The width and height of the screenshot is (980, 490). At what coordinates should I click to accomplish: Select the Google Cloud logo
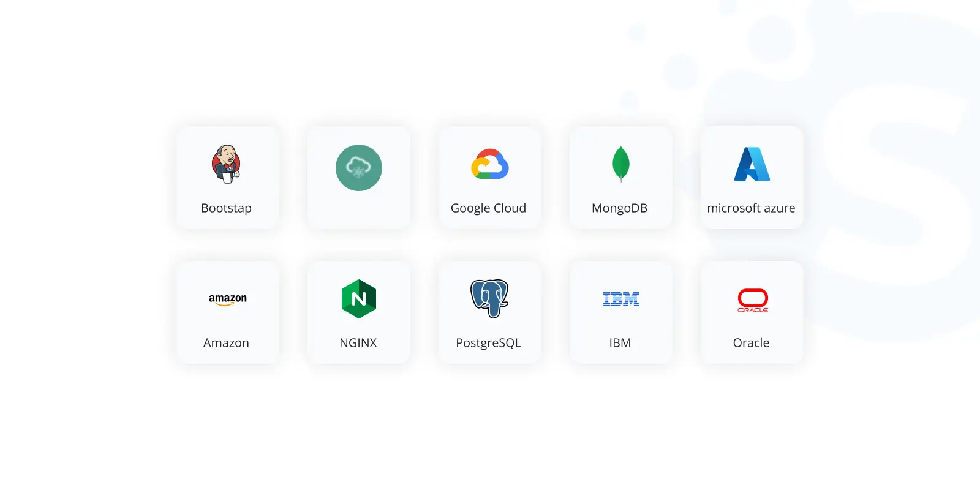pos(490,164)
